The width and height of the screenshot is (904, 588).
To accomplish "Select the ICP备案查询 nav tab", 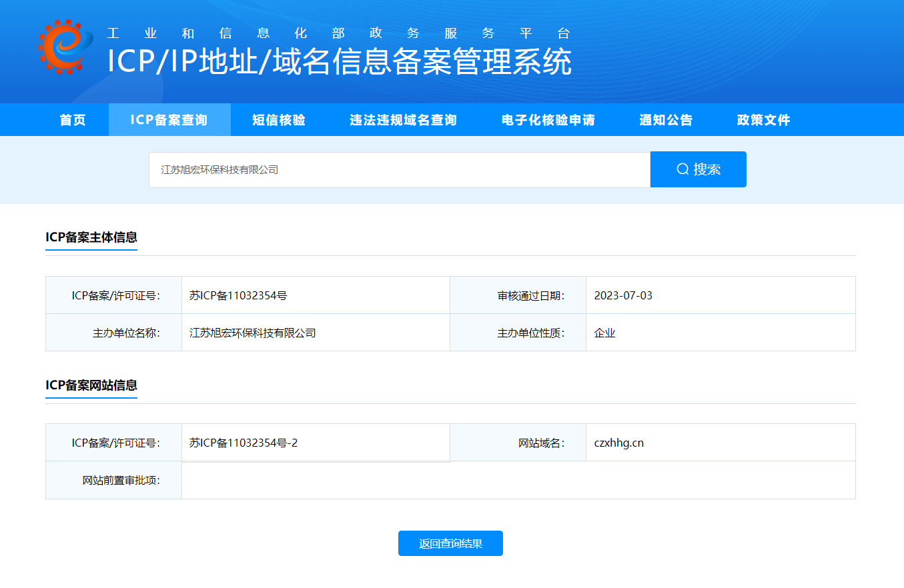I will 169,120.
